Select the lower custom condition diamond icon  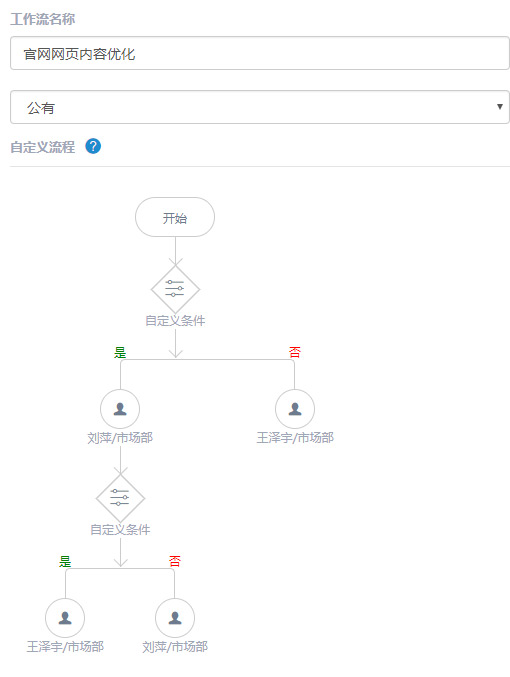click(120, 498)
